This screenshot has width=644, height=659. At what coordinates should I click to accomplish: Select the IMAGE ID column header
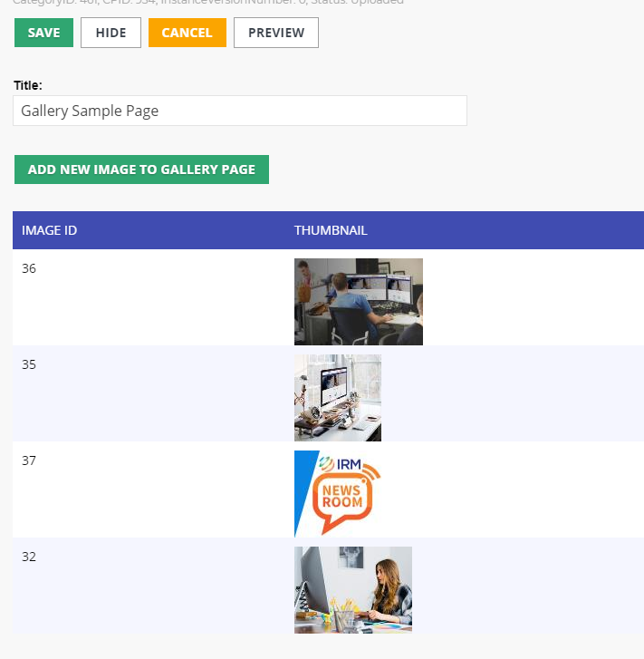tap(49, 230)
